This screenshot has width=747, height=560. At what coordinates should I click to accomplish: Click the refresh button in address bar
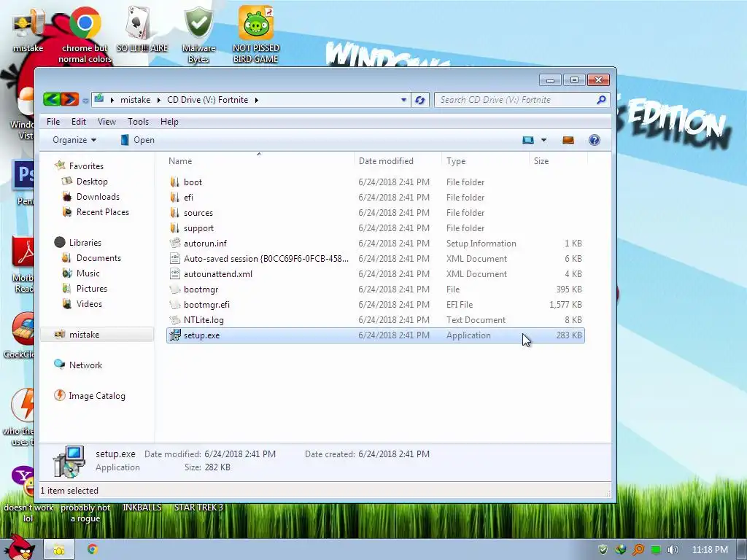click(419, 100)
